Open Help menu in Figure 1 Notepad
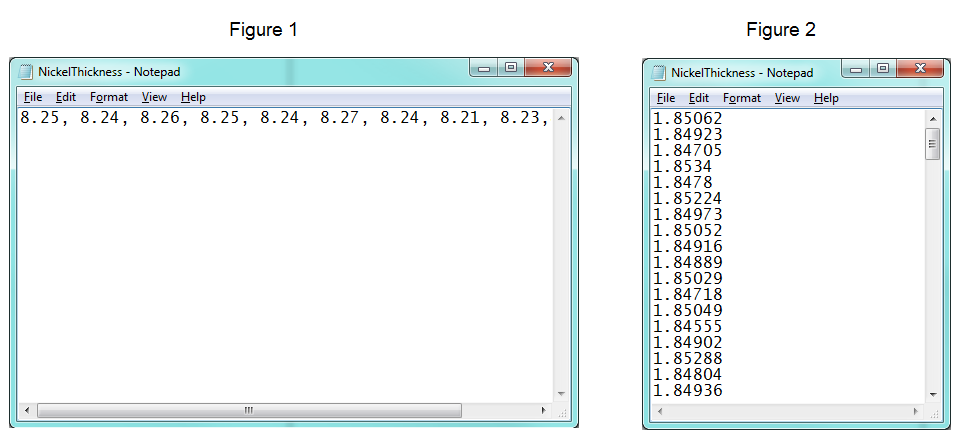The height and width of the screenshot is (443, 965). (x=193, y=97)
